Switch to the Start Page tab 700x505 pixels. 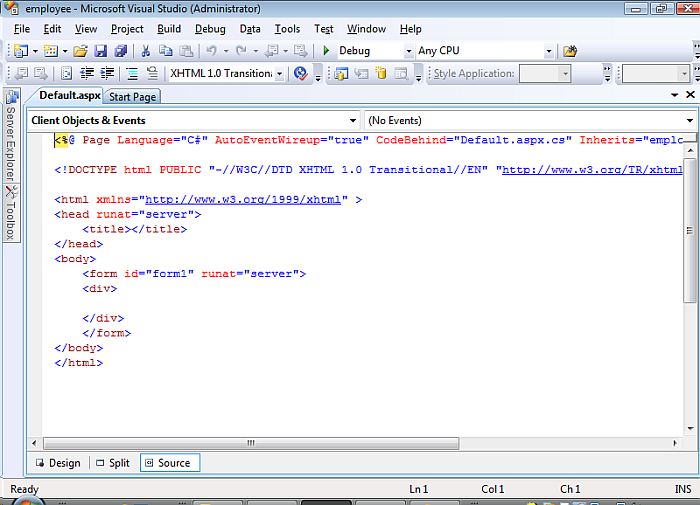[132, 97]
